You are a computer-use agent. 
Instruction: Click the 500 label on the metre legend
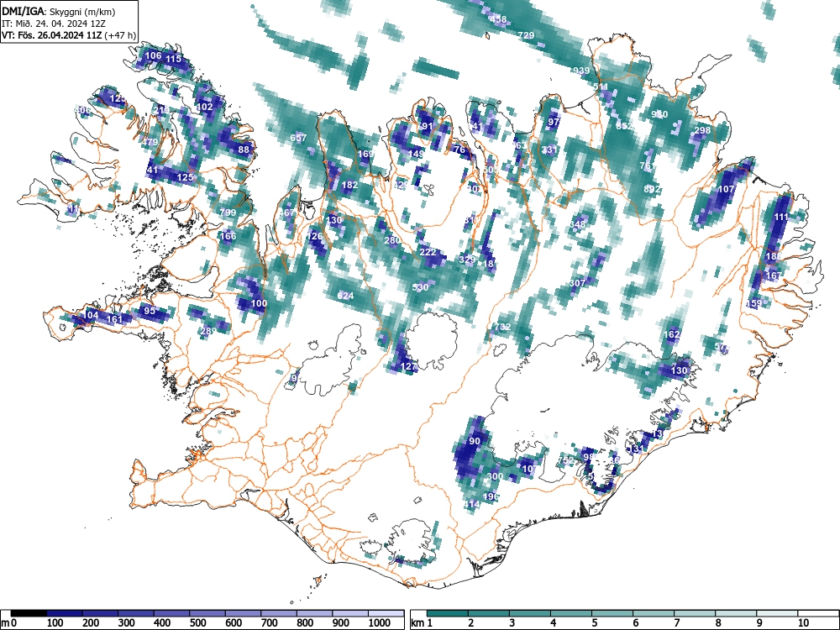197,623
